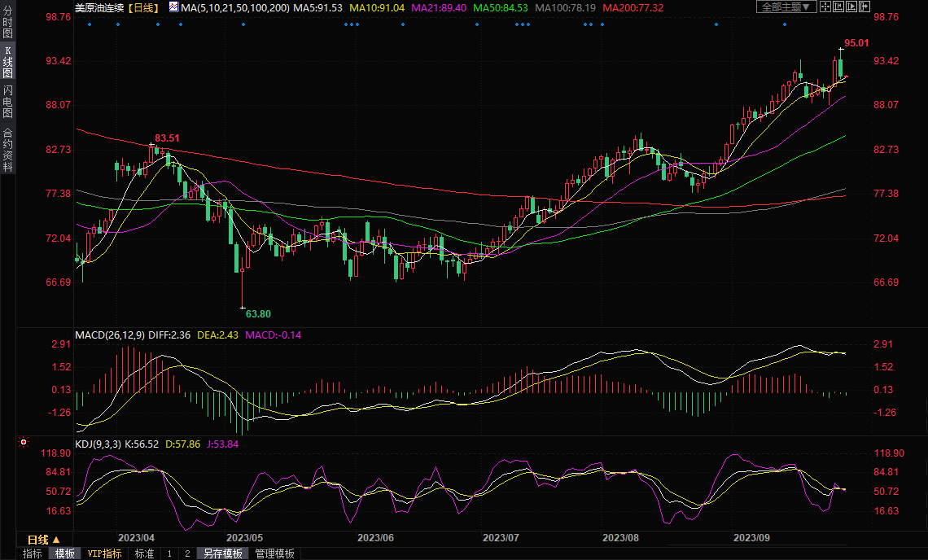Open the 合约资料 sidebar tab

point(7,149)
